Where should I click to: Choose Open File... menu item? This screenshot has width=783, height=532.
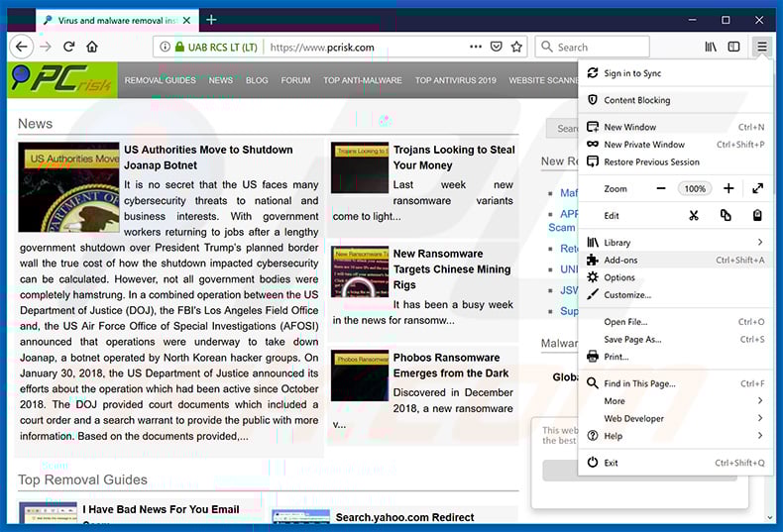point(675,322)
